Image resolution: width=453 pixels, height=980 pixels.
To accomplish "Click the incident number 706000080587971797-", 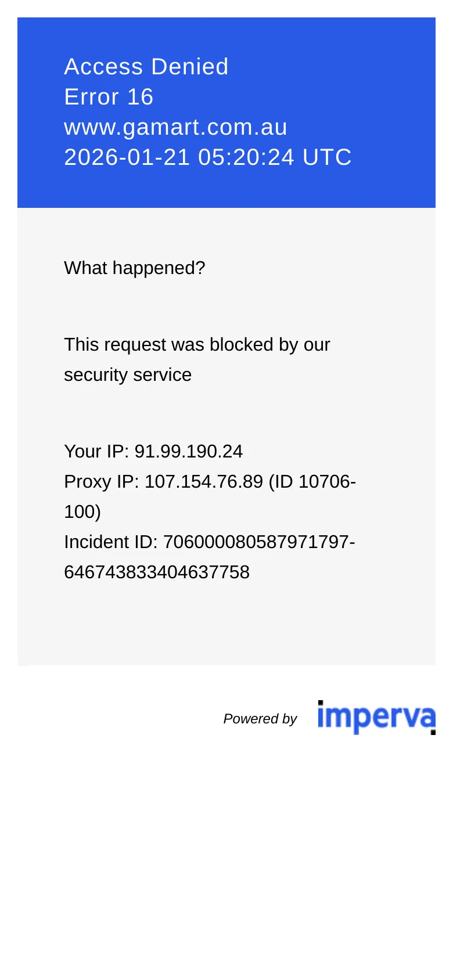I will pos(259,542).
